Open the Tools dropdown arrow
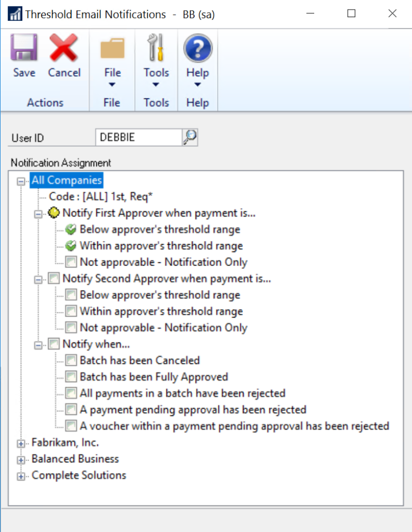This screenshot has width=412, height=532. click(156, 85)
